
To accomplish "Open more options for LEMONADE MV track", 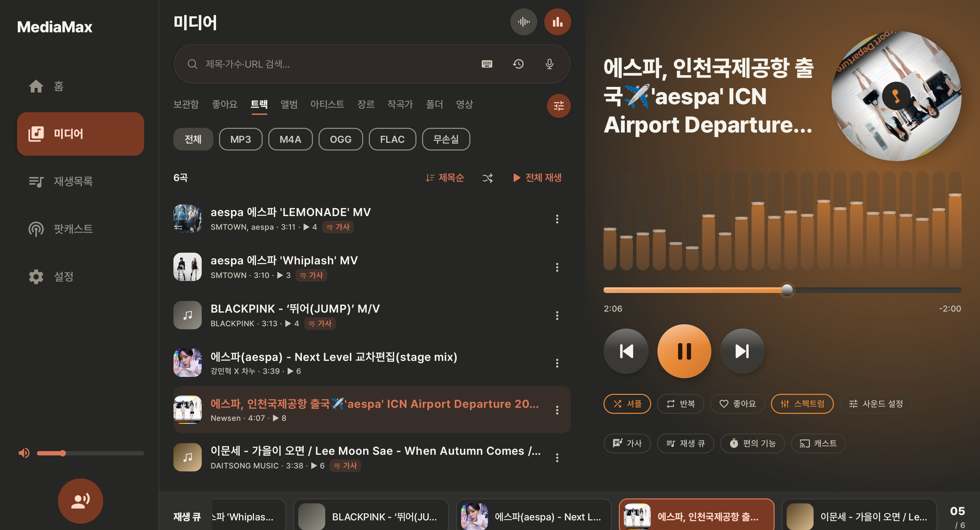I will [557, 219].
